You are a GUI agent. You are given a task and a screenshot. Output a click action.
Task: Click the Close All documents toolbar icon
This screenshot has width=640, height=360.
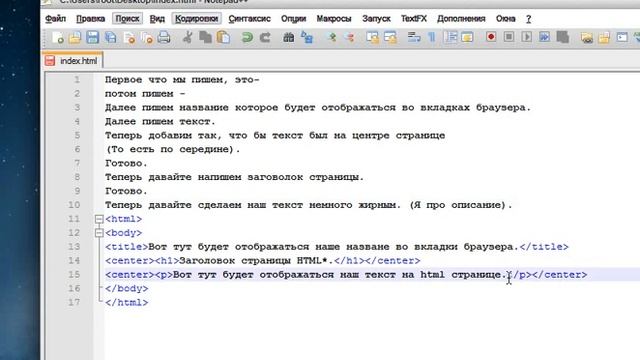coord(147,38)
